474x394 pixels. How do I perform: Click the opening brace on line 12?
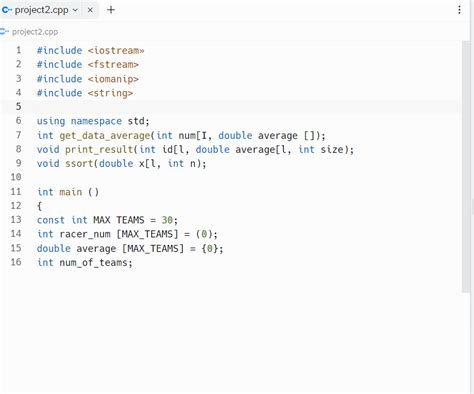pyautogui.click(x=39, y=206)
